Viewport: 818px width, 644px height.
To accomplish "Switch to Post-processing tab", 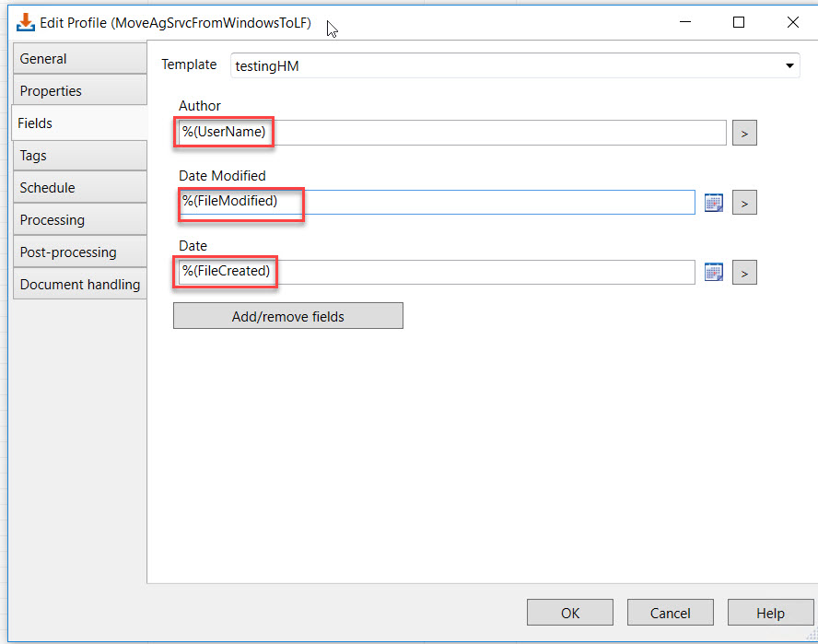I will 80,252.
